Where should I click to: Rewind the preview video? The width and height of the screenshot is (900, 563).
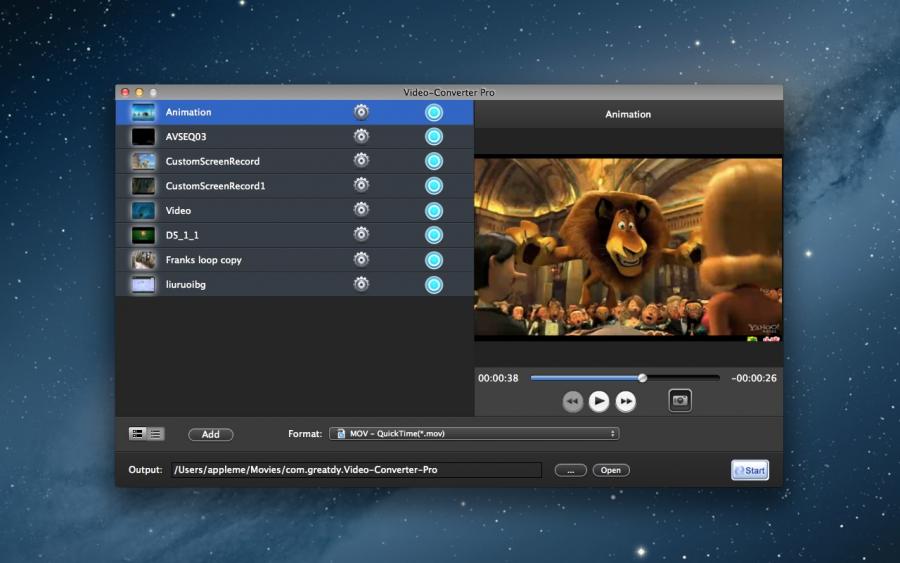(x=572, y=401)
